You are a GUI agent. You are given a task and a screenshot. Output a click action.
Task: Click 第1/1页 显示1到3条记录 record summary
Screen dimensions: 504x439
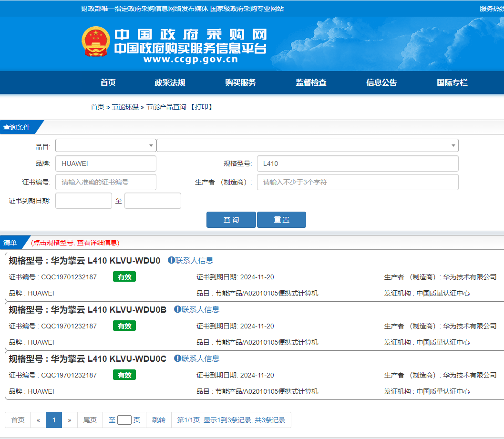[x=231, y=420]
